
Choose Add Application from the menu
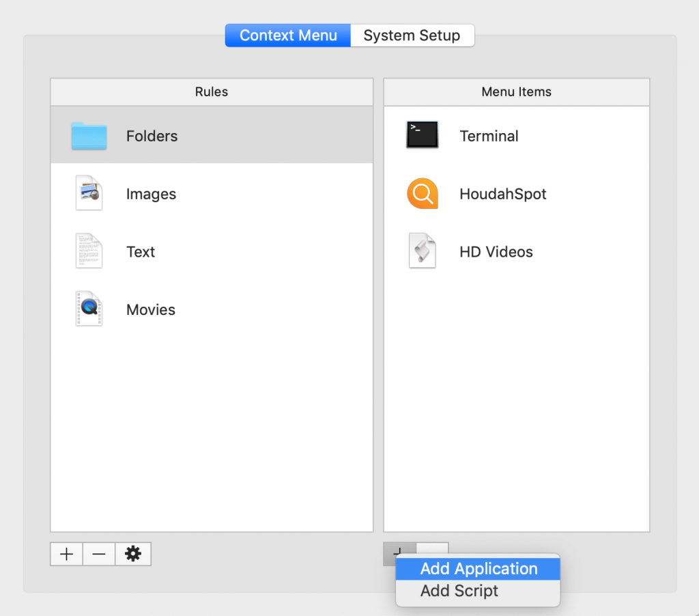click(x=477, y=568)
